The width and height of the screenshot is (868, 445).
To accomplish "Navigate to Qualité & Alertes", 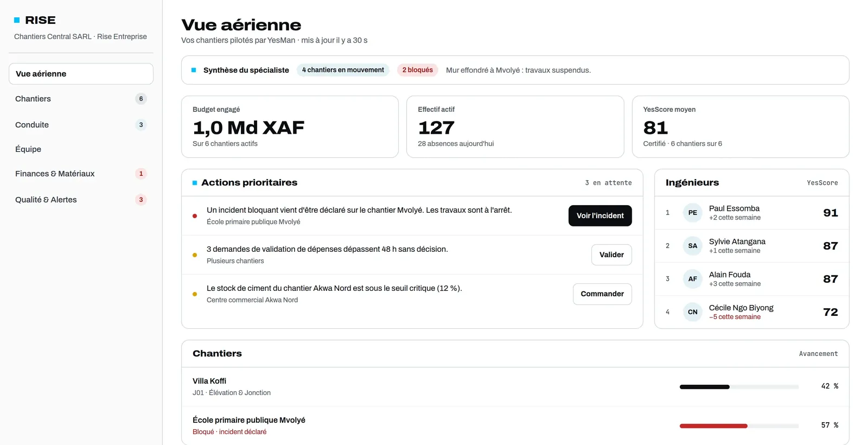I will [x=81, y=200].
